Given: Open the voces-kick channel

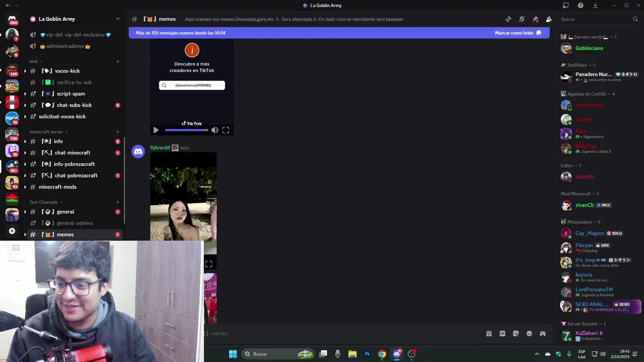Looking at the screenshot, I should [74, 71].
